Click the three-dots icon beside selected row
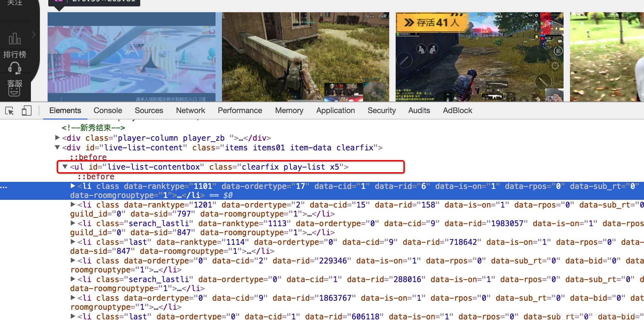Screen dimensions: 644x320 tap(4, 187)
